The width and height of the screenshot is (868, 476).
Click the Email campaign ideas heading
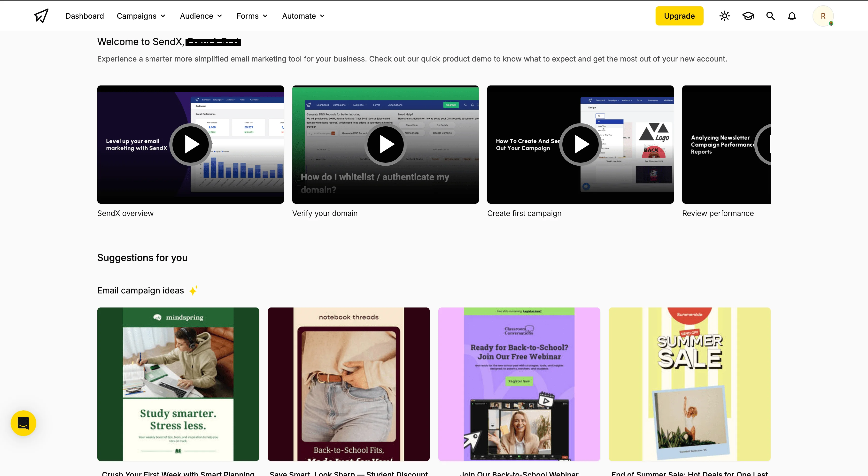(140, 290)
